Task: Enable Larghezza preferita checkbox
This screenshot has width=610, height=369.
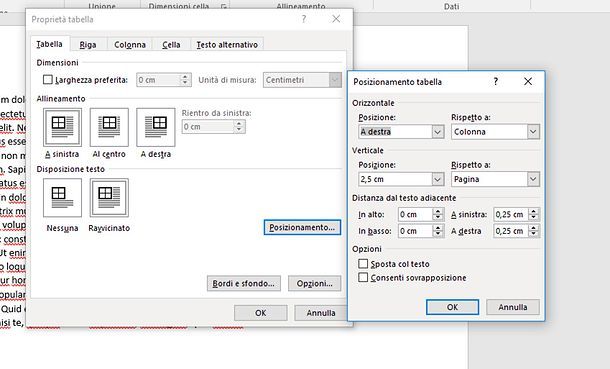Action: click(x=47, y=80)
